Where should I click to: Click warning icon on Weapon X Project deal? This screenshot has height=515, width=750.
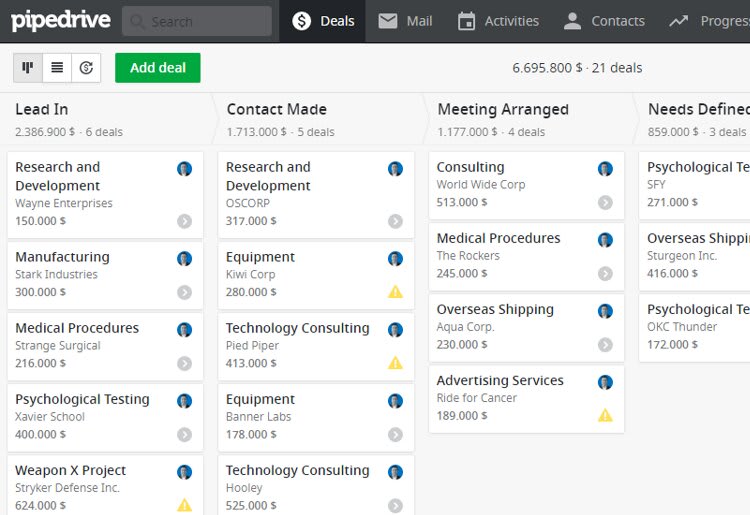pyautogui.click(x=185, y=505)
